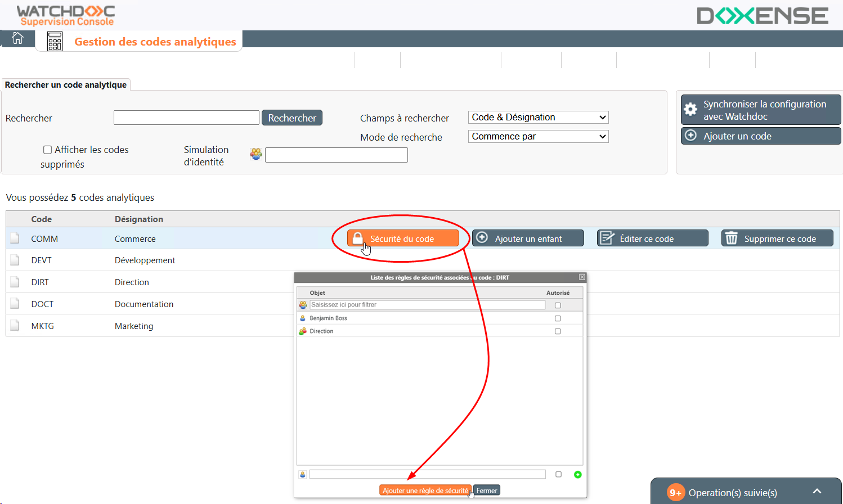This screenshot has width=843, height=504.
Task: Open the Mode de recherche dropdown
Action: (x=538, y=137)
